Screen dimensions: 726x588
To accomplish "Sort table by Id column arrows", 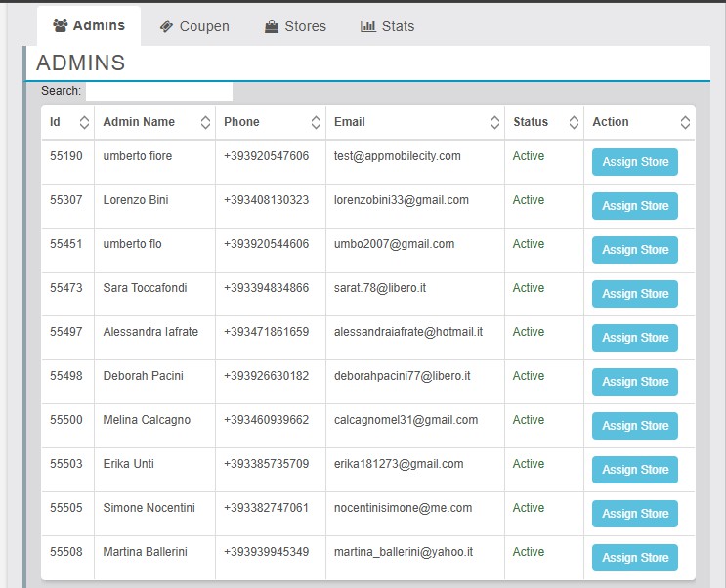I will click(x=84, y=122).
